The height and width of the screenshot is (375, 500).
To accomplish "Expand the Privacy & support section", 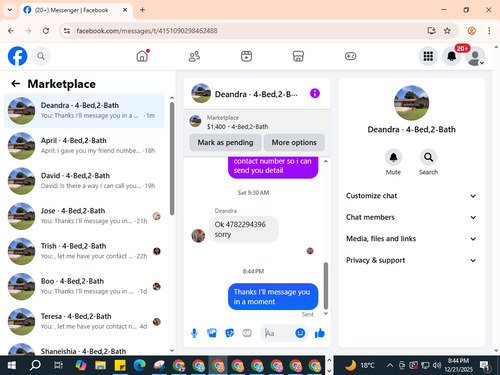I will coord(411,260).
